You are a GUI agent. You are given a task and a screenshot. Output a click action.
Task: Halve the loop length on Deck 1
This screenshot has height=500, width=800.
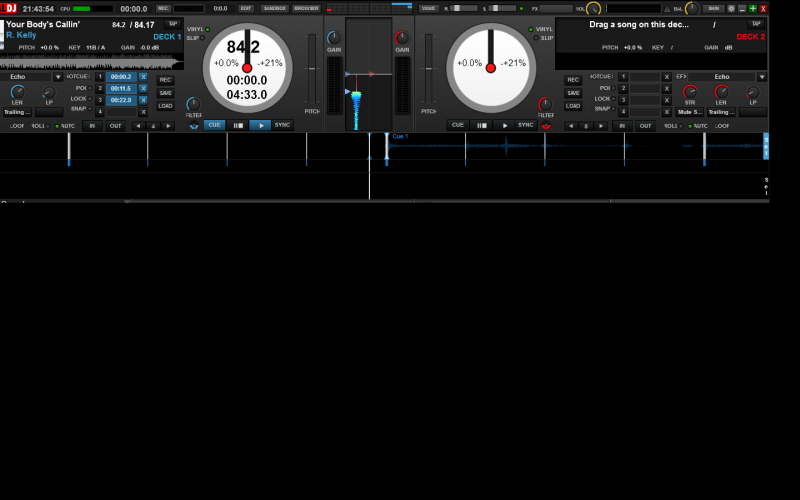140,126
